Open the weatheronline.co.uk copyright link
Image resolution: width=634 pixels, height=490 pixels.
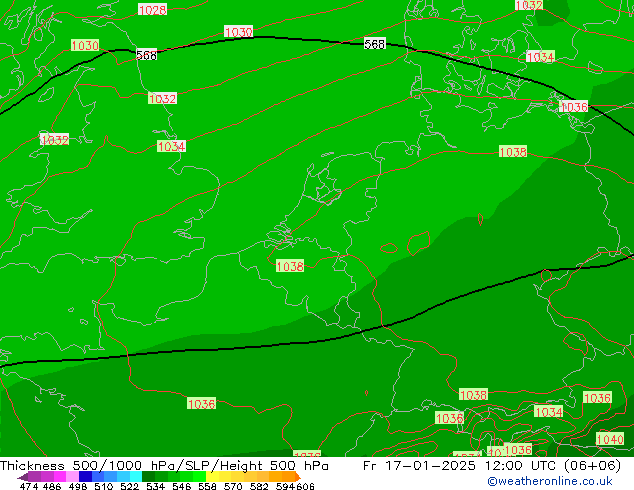tap(550, 481)
